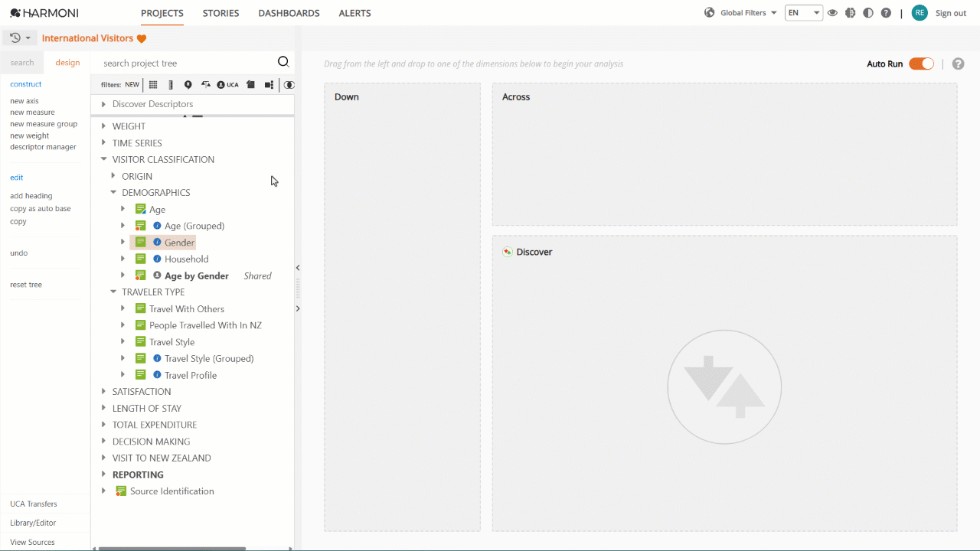
Task: Click Travel With Others green icon
Action: [x=140, y=309]
